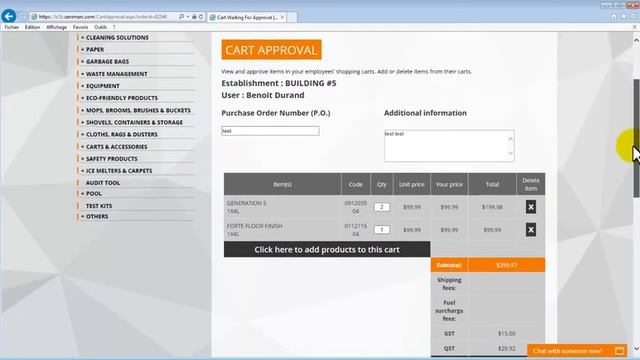Click the 'User : Benoit Durand' text
This screenshot has height=360, width=640.
[263, 95]
